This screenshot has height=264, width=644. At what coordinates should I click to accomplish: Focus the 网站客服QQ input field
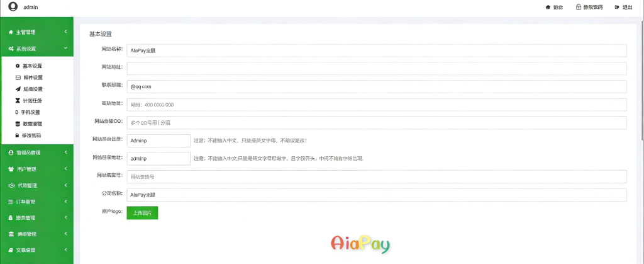point(377,122)
